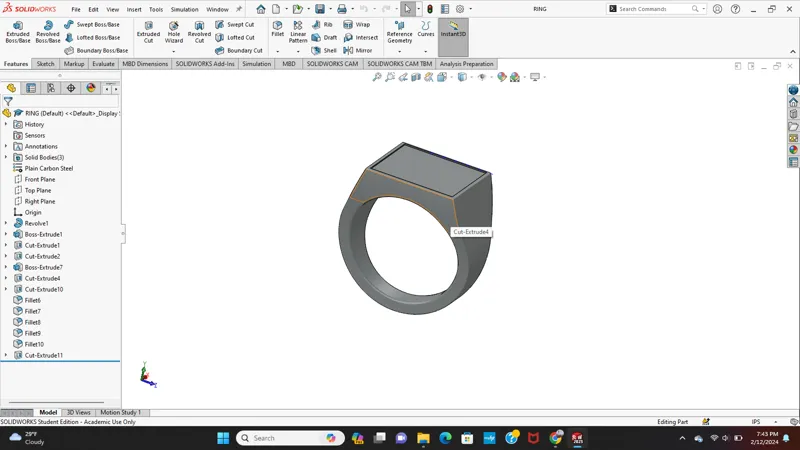Screen dimensions: 800x450
Task: Expand the Fillet dropdown arrow
Action: click(278, 52)
